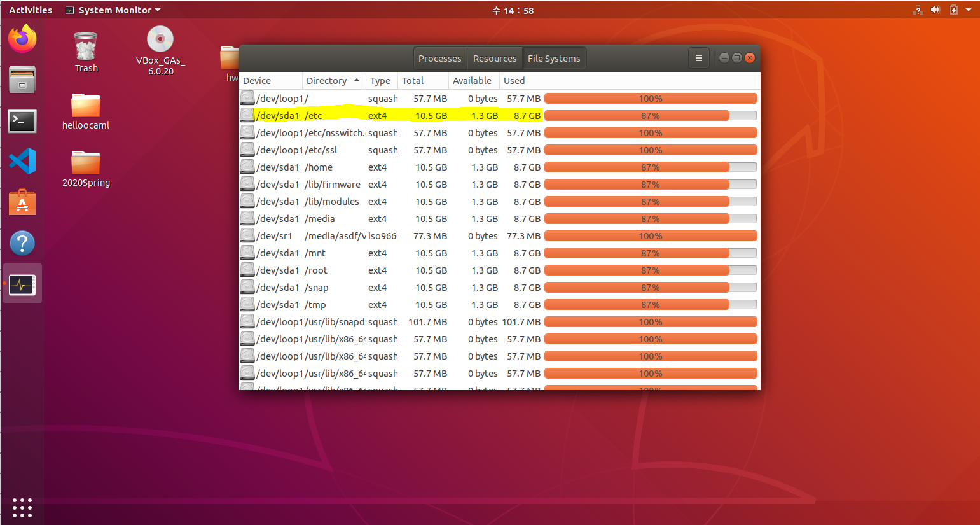Open the Activities overview
Viewport: 980px width, 525px height.
click(31, 10)
